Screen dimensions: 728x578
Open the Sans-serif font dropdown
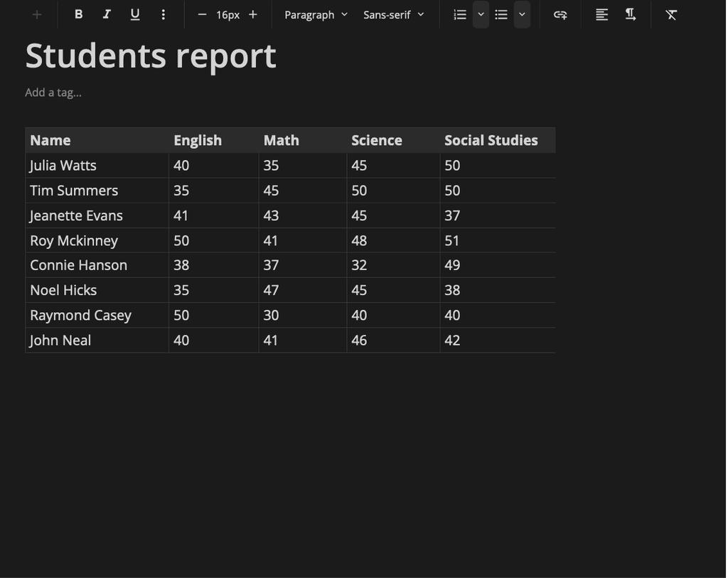click(x=393, y=14)
